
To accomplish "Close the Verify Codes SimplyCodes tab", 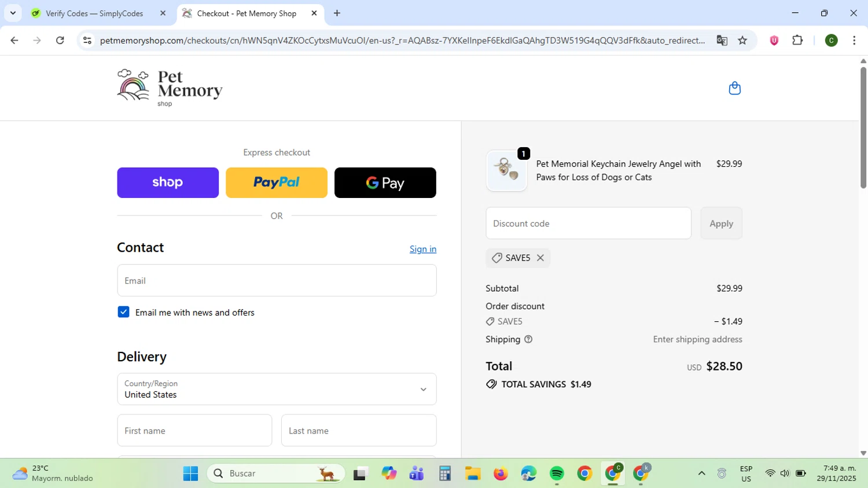I will (163, 13).
